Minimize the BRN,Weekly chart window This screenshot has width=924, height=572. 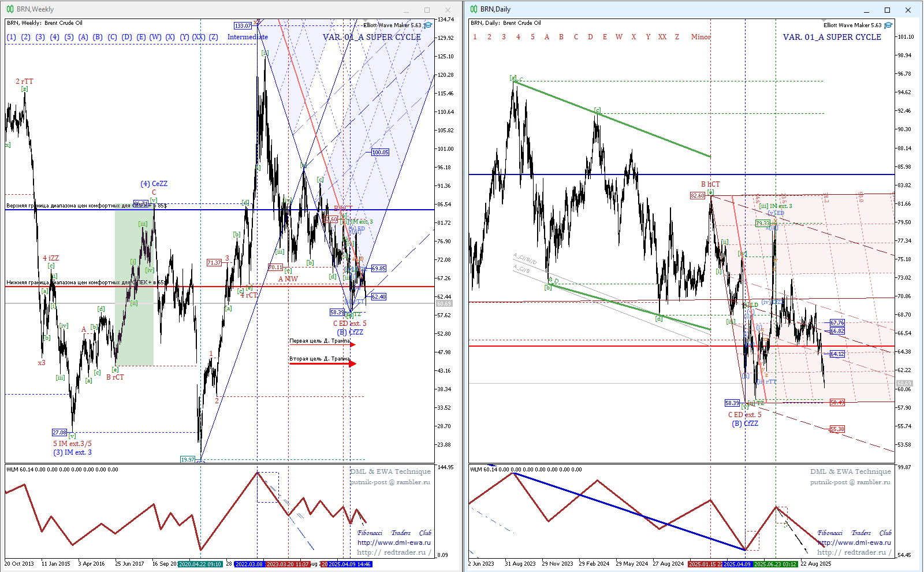[x=407, y=10]
